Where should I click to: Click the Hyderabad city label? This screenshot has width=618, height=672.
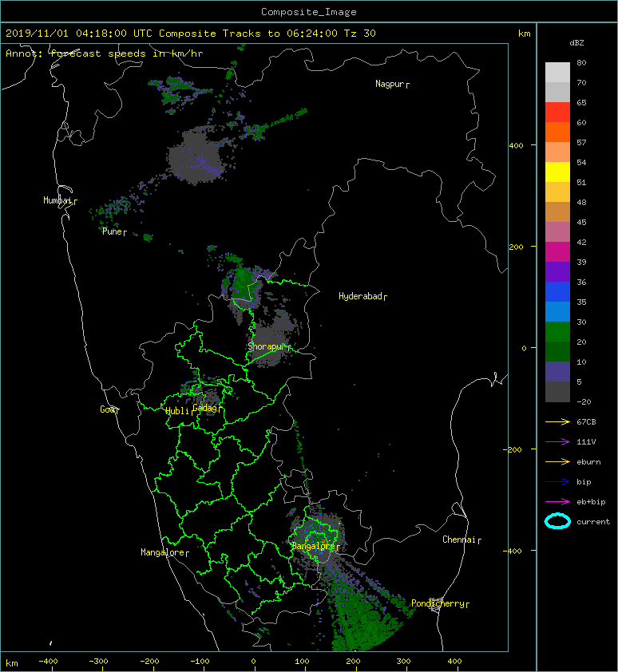pos(360,296)
